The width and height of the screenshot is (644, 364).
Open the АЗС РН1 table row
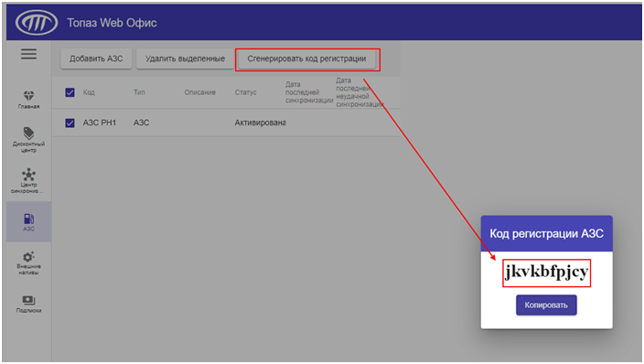click(226, 123)
